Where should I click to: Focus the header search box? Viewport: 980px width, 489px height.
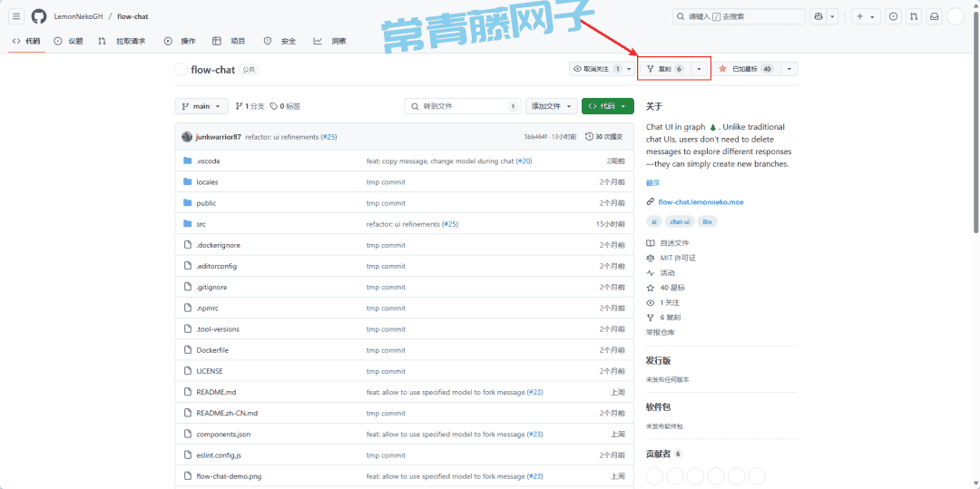(739, 17)
